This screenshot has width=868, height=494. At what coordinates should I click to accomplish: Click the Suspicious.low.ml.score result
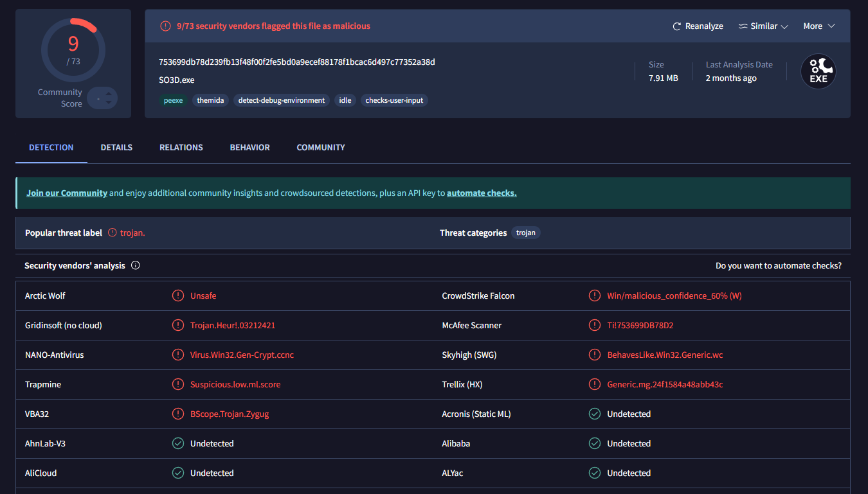pos(235,384)
